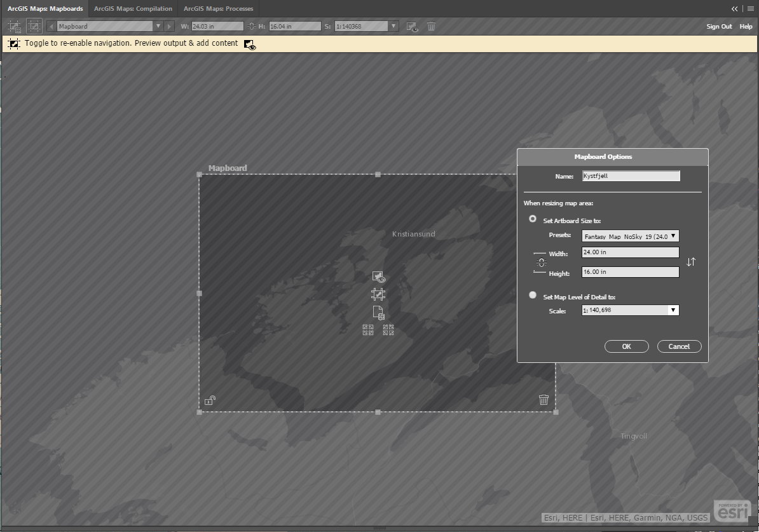The width and height of the screenshot is (759, 532).
Task: Go to previous mapboard arrow
Action: (51, 26)
